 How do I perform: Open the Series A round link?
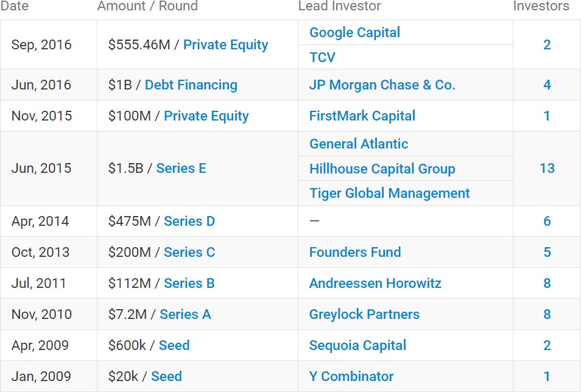(x=185, y=315)
